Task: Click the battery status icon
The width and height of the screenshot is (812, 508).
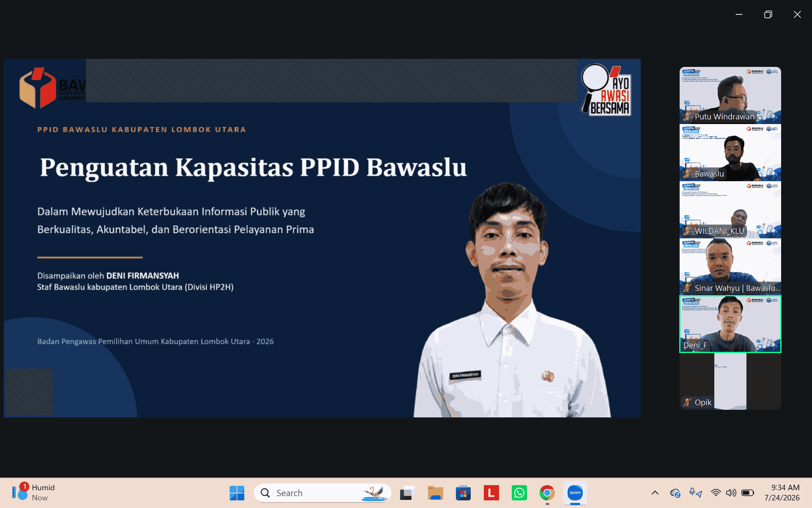Action: (748, 493)
